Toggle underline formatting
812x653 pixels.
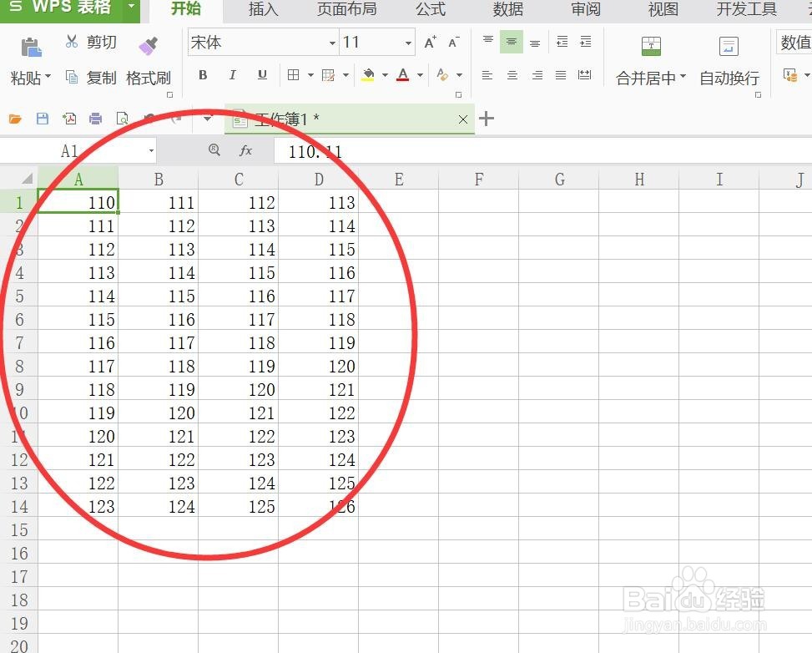(x=262, y=75)
